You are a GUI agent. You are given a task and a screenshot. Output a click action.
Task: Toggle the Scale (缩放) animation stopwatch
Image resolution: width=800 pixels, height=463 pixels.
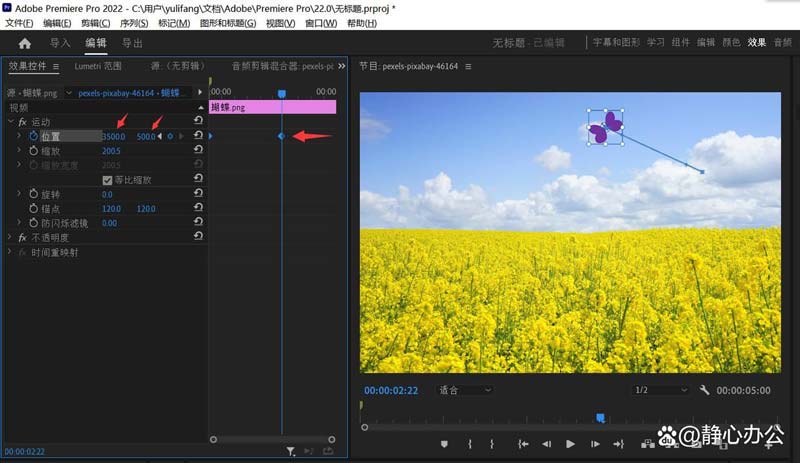32,150
